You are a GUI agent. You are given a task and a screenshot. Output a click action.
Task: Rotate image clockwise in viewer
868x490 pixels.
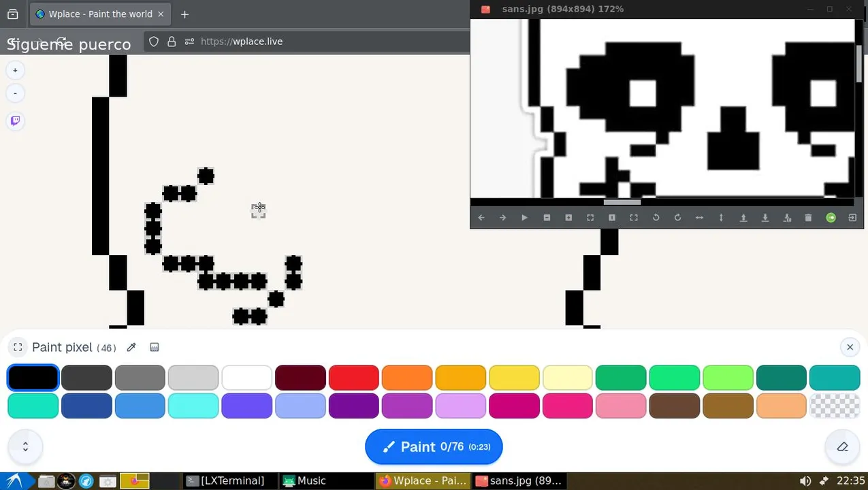677,218
